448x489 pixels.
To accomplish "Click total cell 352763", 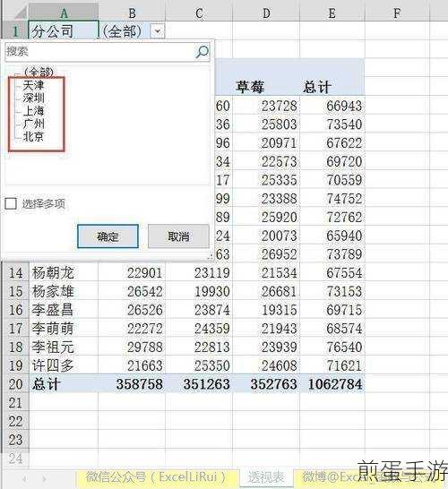I will 266,384.
